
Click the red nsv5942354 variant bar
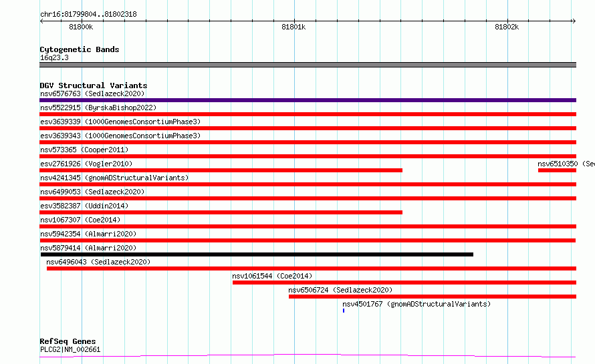[308, 240]
